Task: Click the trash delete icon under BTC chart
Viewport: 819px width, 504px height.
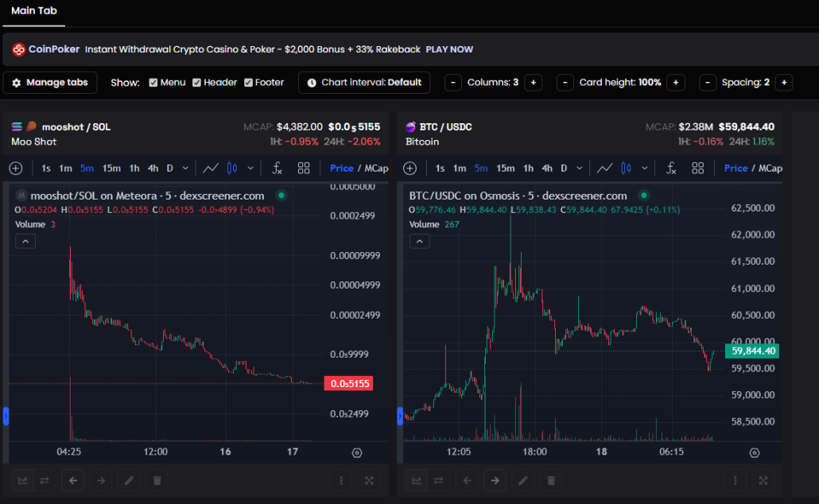Action: 551,480
